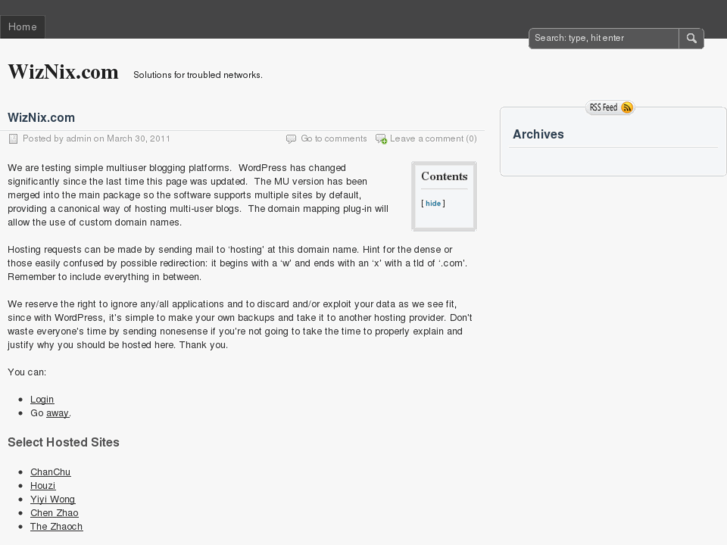Open Chen Zhao's site
The image size is (727, 545).
tap(54, 513)
